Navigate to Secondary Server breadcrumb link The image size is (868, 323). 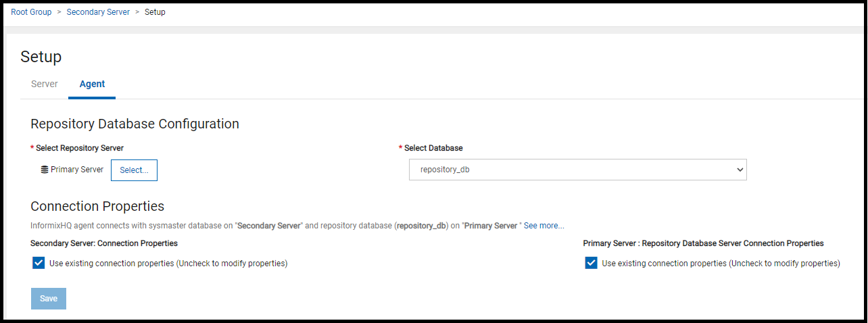tap(98, 12)
